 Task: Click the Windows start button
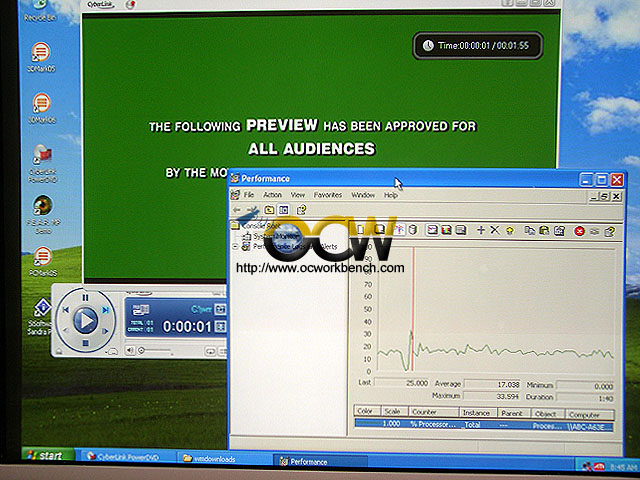point(49,455)
